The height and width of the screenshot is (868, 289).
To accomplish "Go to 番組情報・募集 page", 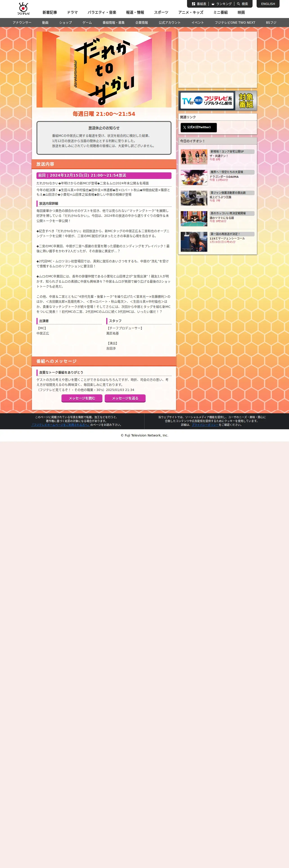I will click(x=114, y=23).
